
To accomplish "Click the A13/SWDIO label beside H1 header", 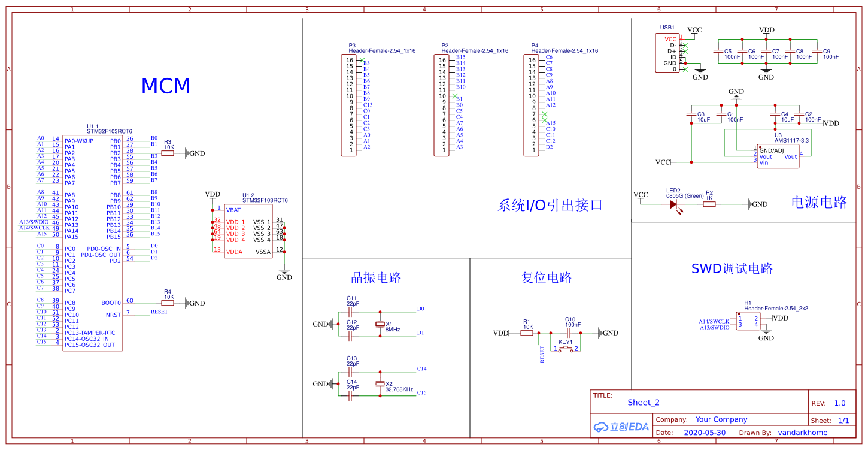I will [x=715, y=328].
